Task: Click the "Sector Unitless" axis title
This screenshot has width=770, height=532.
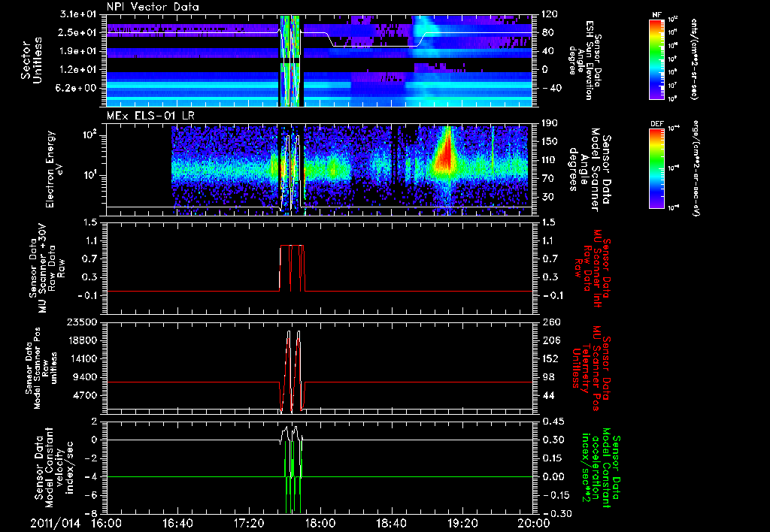Action: click(x=32, y=60)
